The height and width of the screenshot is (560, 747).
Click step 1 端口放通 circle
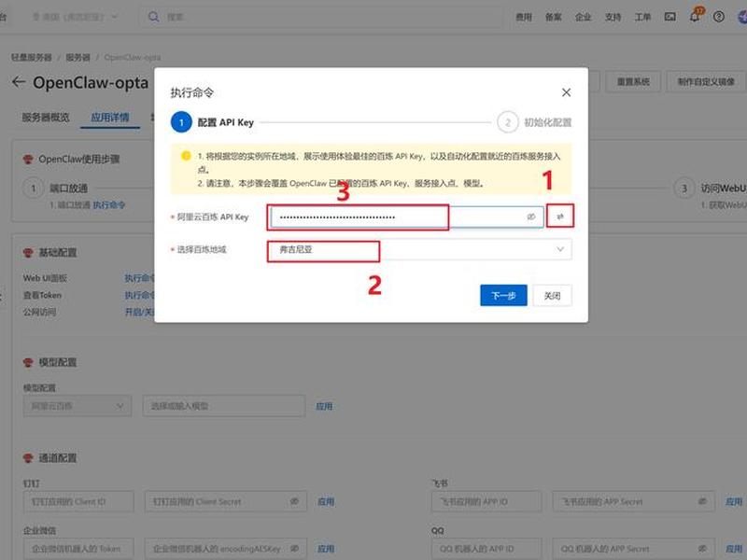click(34, 189)
